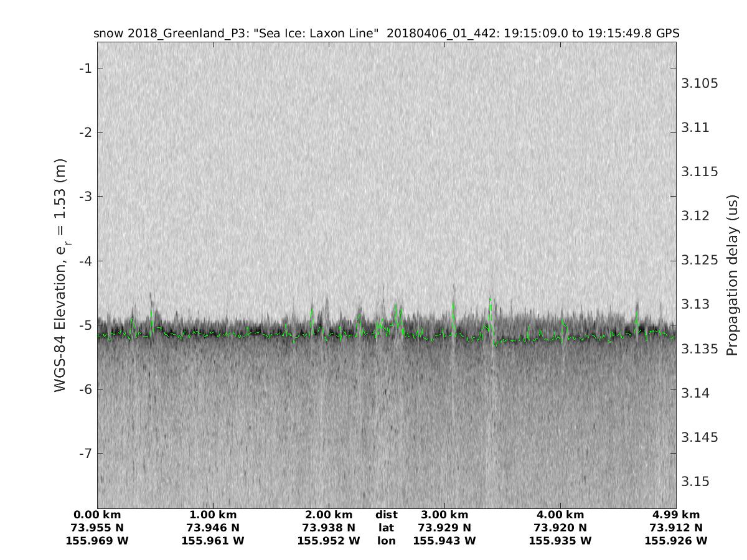Click the Propagation delay axis label
747x560 pixels.
732,274
